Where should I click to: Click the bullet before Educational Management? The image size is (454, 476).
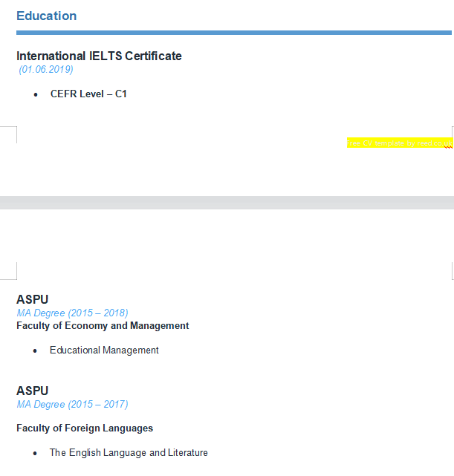[x=36, y=351]
